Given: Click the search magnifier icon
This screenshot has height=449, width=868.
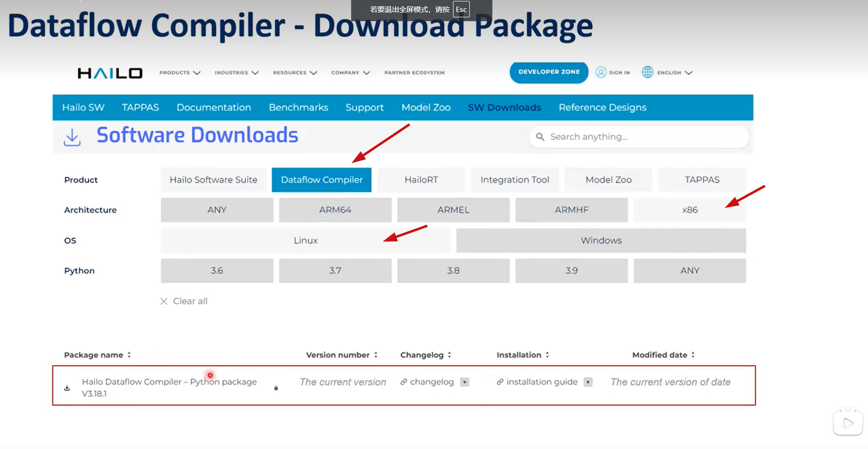Looking at the screenshot, I should 540,137.
